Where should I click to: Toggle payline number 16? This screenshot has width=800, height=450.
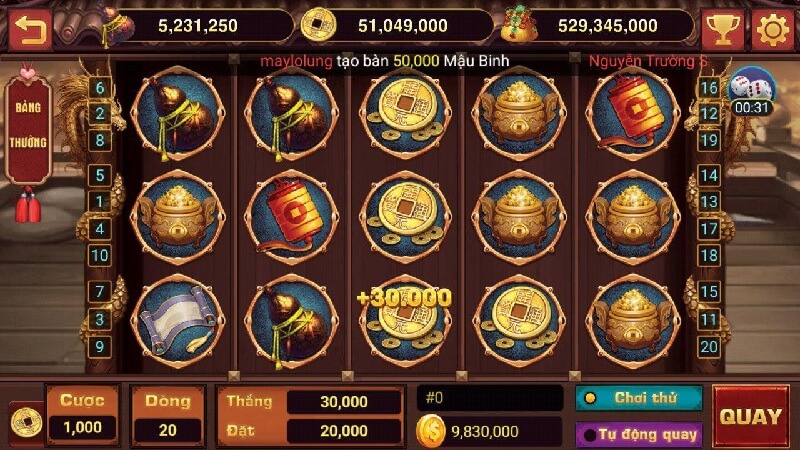point(709,88)
